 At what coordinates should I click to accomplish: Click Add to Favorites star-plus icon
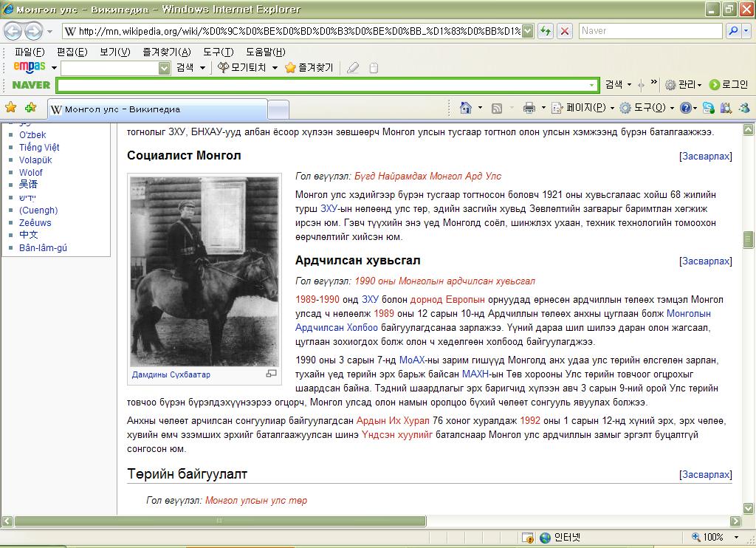[x=31, y=107]
